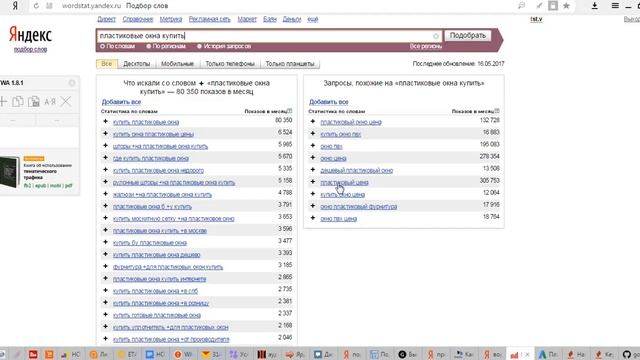Switch to the 'Мобильные' tab

177,64
